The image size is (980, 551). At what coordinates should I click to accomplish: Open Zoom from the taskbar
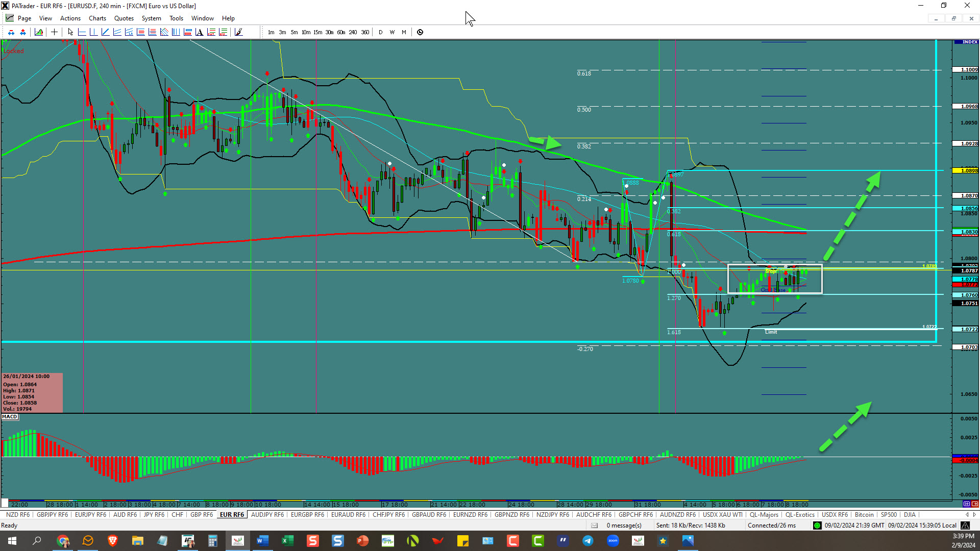[x=613, y=541]
